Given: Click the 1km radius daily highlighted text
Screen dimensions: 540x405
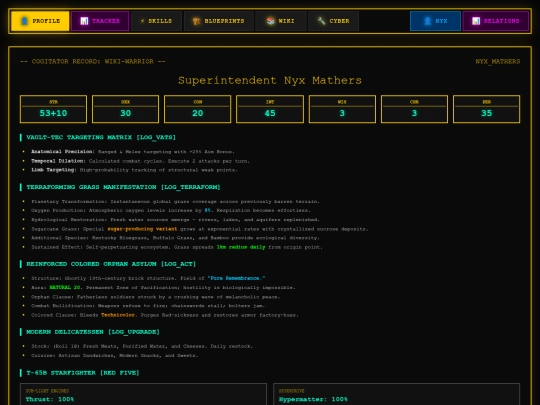Looking at the screenshot, I should (x=241, y=247).
